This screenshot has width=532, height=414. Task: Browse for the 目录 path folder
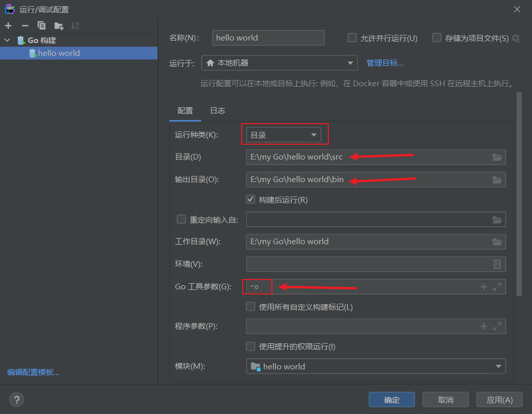(496, 157)
